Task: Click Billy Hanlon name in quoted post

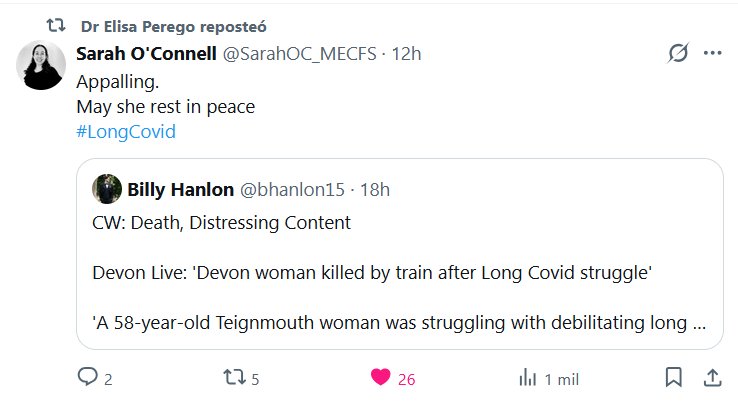Action: 180,189
